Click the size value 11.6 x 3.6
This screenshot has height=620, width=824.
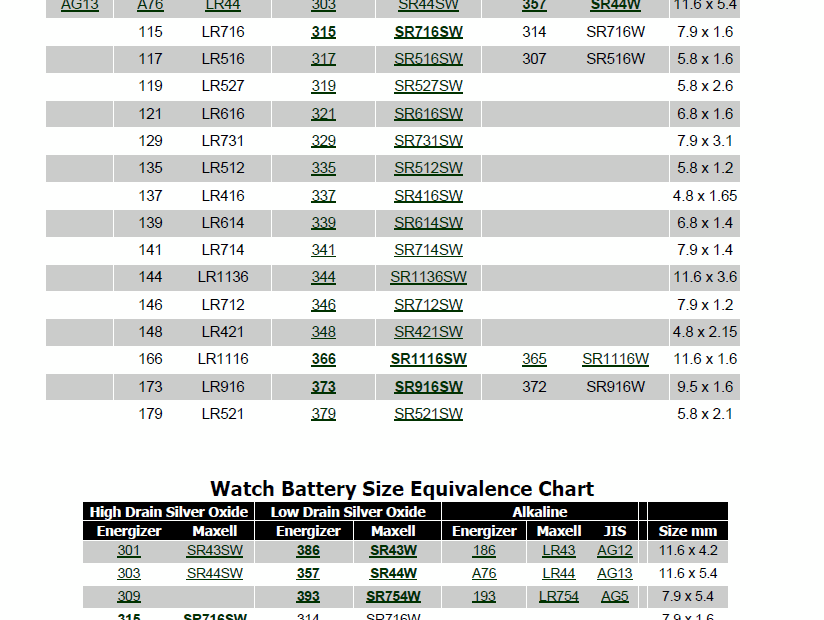click(x=705, y=277)
